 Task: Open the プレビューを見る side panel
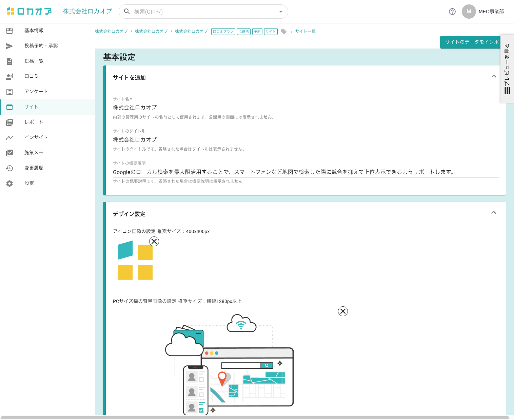[x=507, y=69]
